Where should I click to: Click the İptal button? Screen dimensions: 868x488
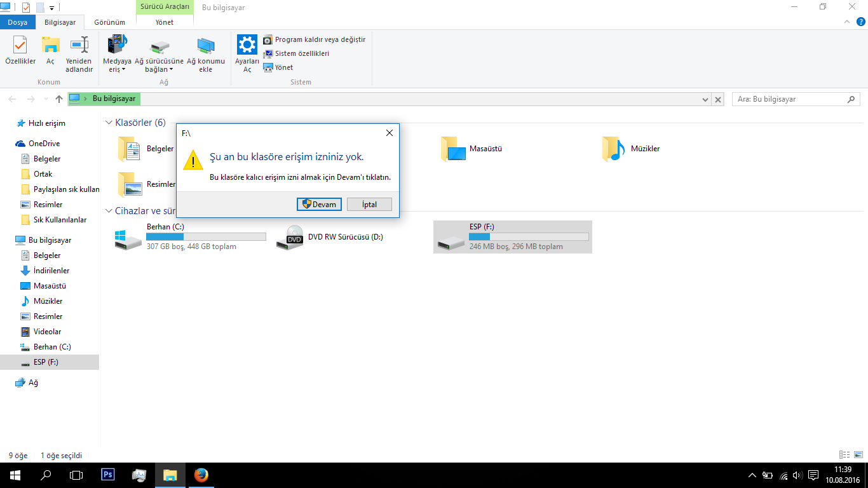(369, 204)
